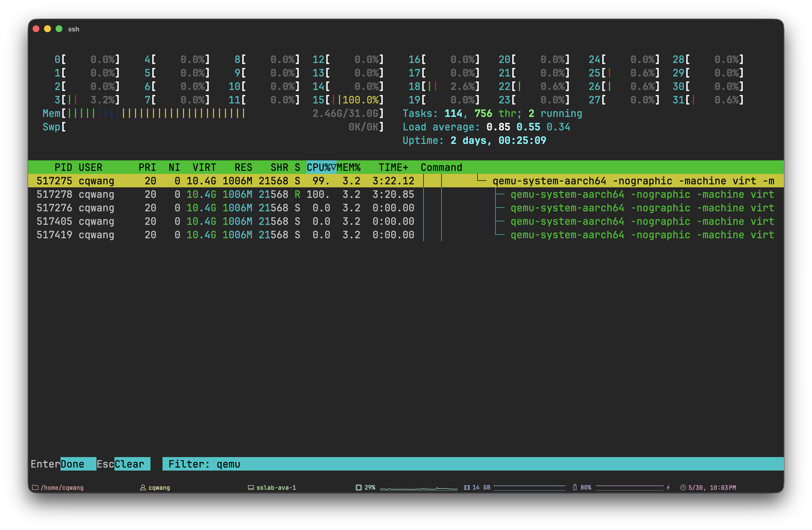Select process row with PID 517276
812x530 pixels.
406,208
